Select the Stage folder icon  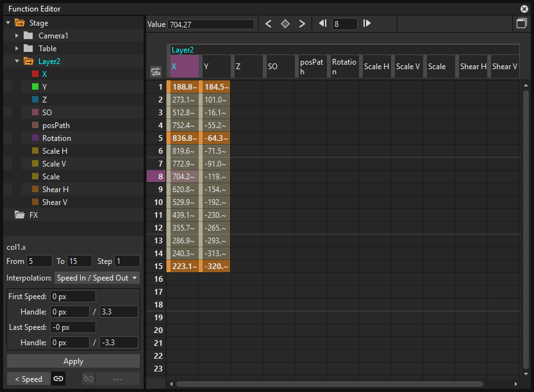pos(20,23)
